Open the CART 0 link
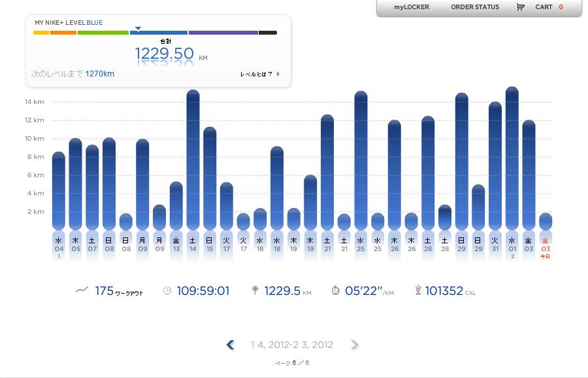 549,7
